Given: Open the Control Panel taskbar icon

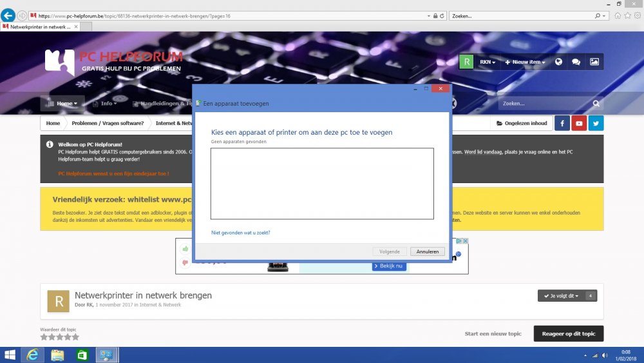Looking at the screenshot, I should coord(107,355).
